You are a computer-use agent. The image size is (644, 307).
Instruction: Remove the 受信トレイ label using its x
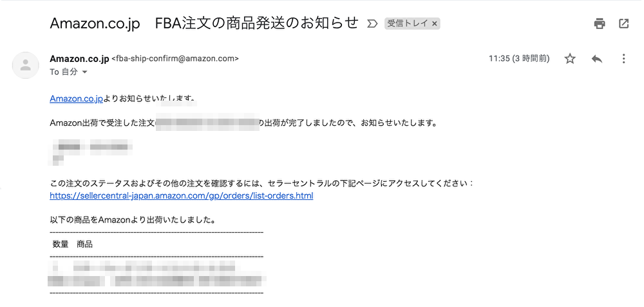[435, 24]
